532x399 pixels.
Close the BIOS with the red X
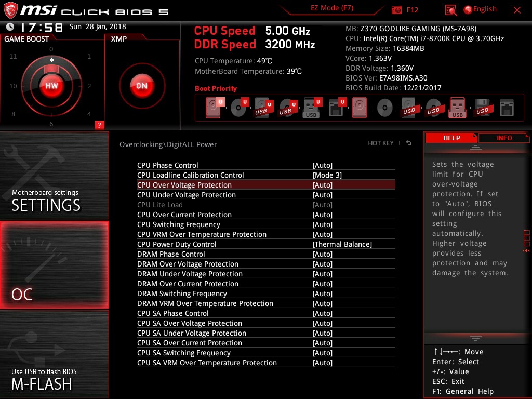517,10
